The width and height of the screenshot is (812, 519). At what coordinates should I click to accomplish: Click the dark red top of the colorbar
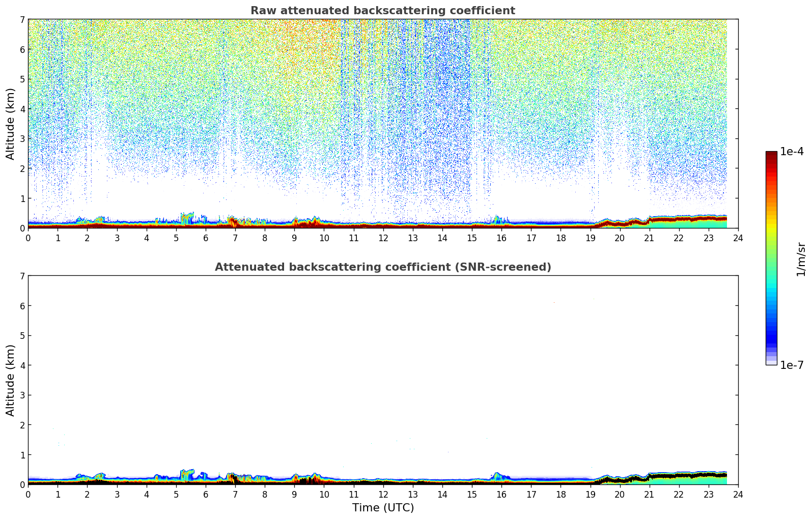click(771, 155)
